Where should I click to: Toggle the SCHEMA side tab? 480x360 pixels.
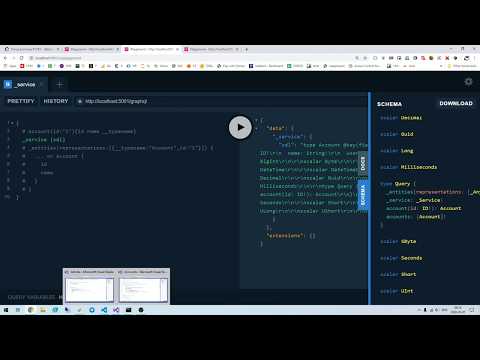coord(363,195)
